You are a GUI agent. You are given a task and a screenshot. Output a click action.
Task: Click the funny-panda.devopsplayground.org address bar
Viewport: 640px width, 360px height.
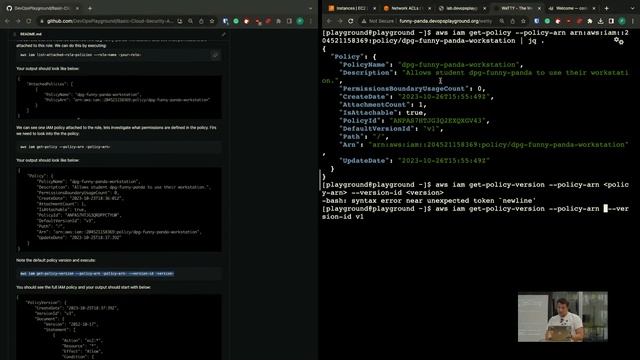tap(445, 21)
